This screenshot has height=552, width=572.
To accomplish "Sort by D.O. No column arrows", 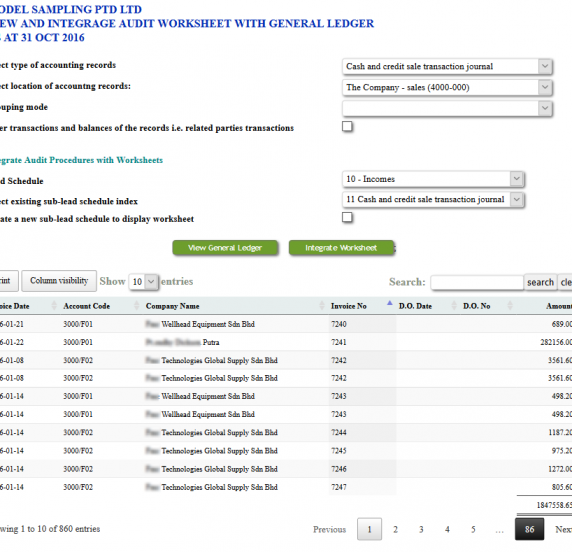I will point(510,305).
